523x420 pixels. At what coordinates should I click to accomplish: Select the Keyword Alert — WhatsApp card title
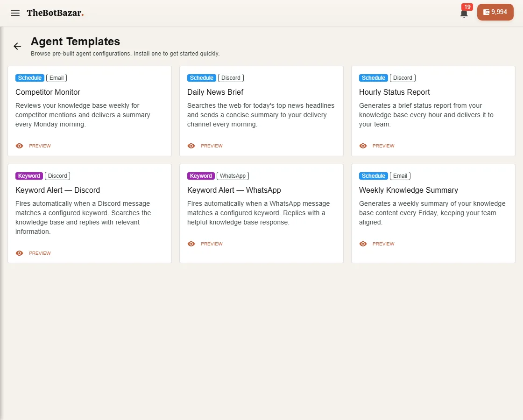click(x=234, y=190)
